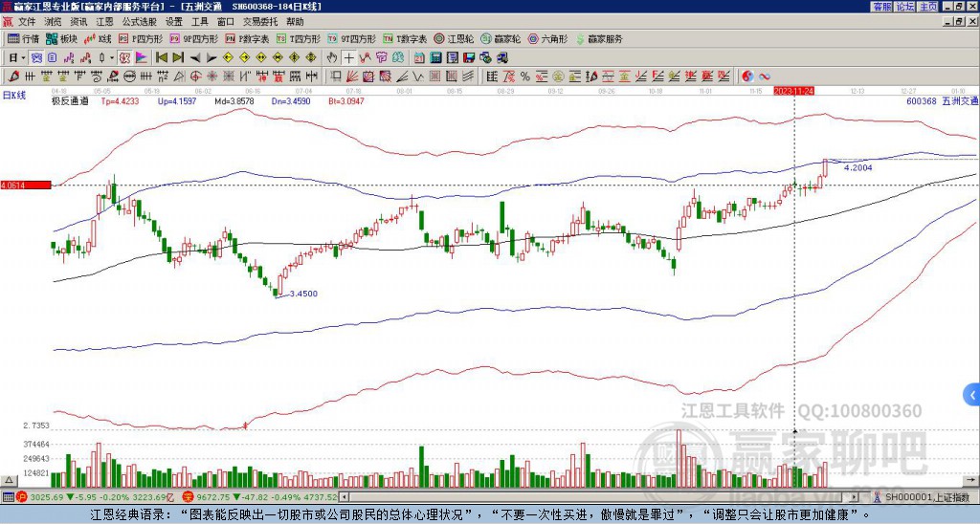The image size is (980, 524).
Task: Launch the 赢家轮 wheel tool
Action: coord(501,38)
